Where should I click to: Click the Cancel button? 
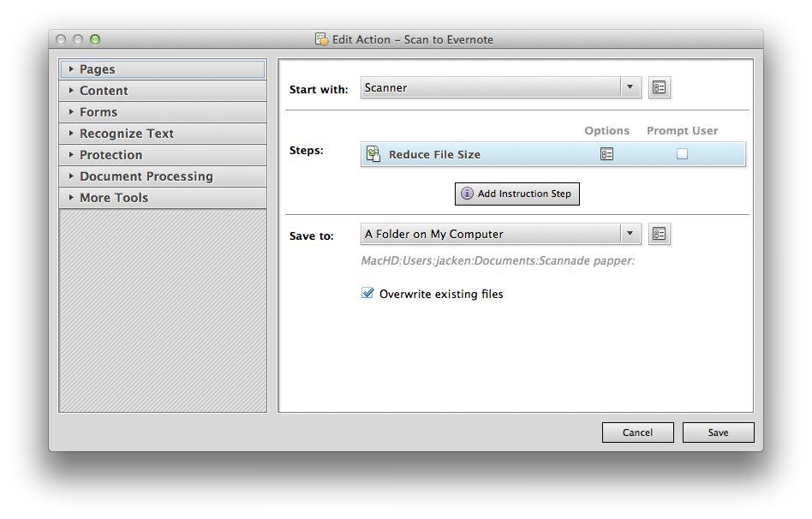pyautogui.click(x=637, y=432)
